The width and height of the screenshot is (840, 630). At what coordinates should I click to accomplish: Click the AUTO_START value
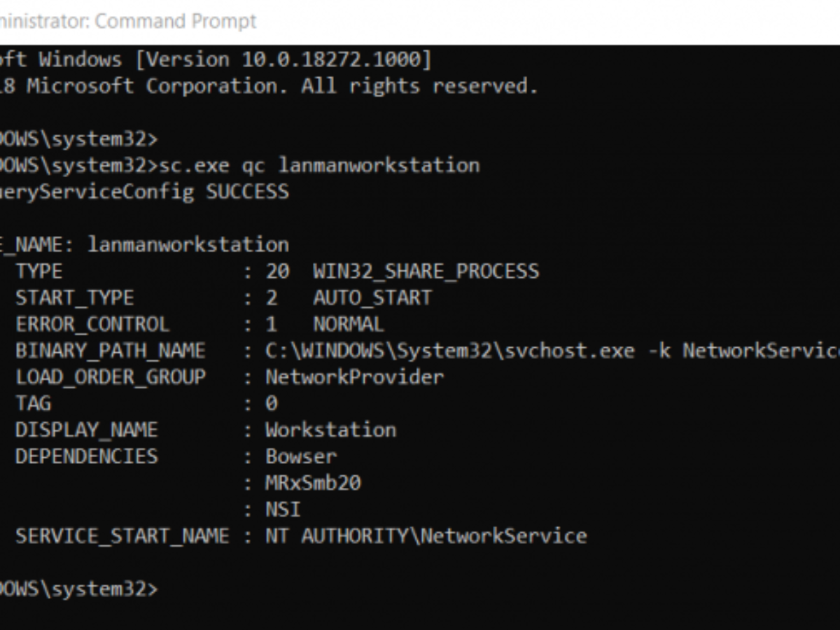click(x=372, y=298)
